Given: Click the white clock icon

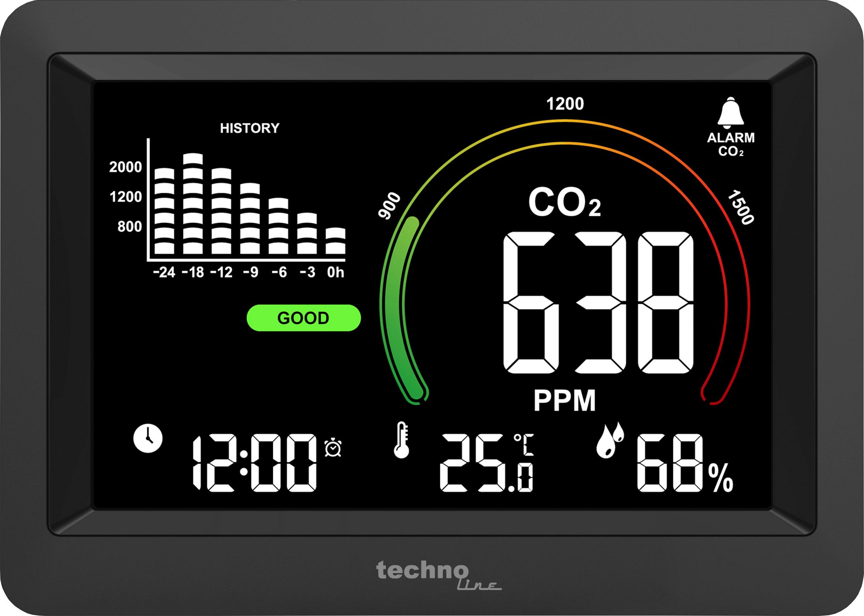Looking at the screenshot, I should pos(148,438).
